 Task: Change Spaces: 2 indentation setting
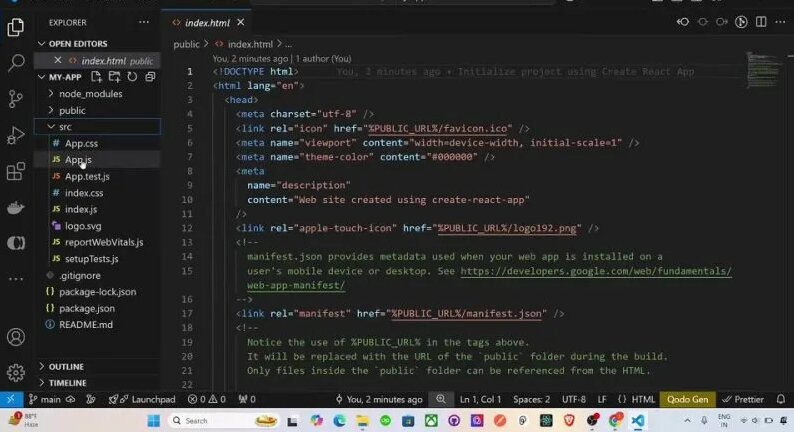pyautogui.click(x=531, y=399)
